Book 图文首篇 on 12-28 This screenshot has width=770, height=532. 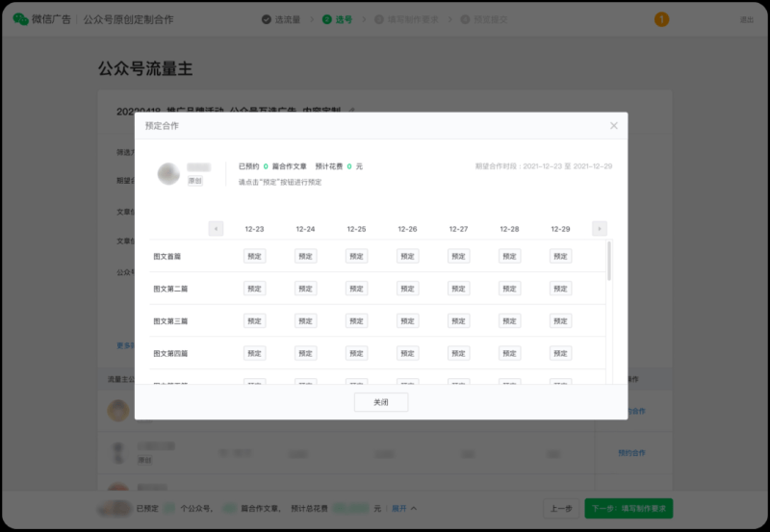(x=510, y=256)
